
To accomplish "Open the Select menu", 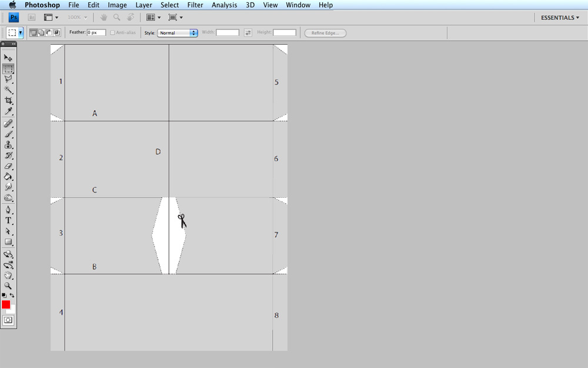I will point(169,5).
